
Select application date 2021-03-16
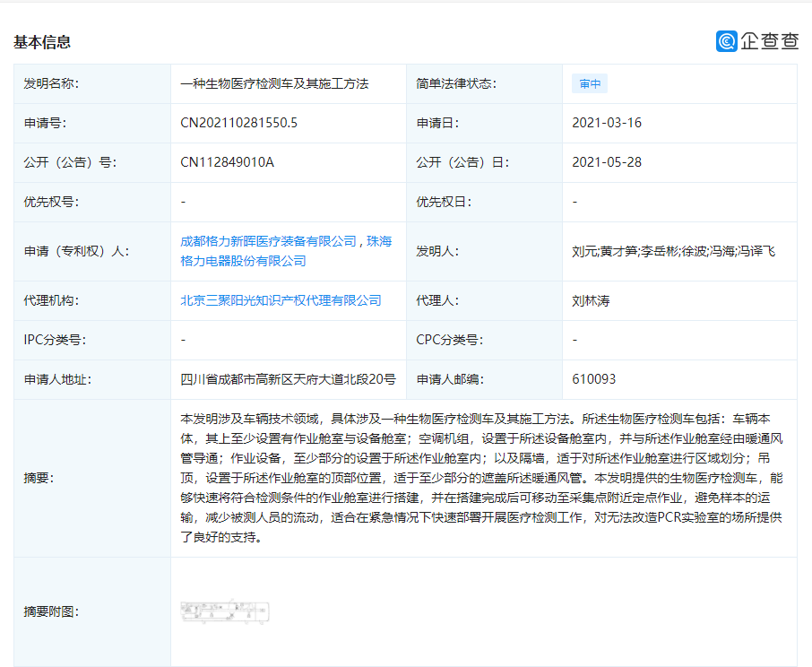(x=607, y=123)
